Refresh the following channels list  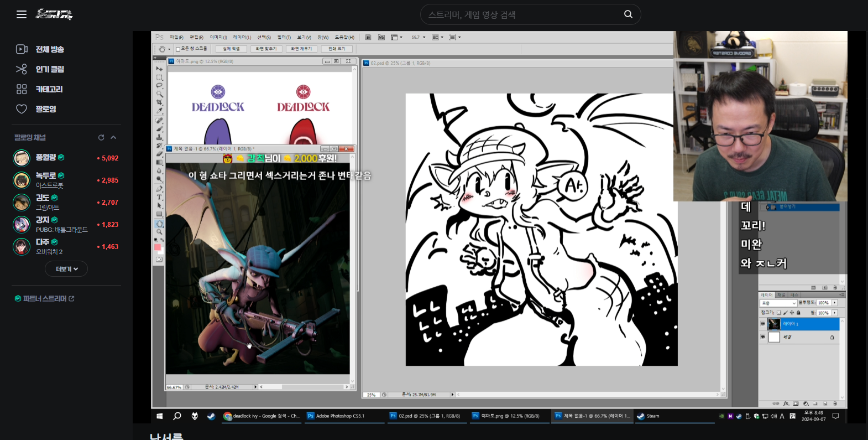[101, 137]
